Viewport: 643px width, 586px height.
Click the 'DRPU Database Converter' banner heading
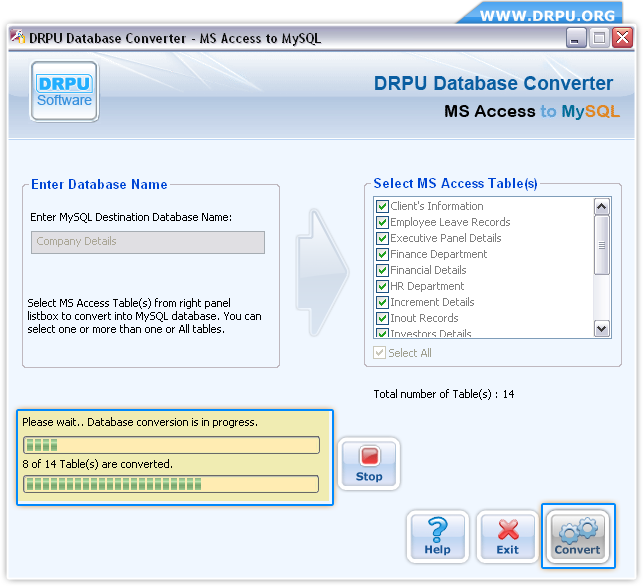click(x=493, y=83)
